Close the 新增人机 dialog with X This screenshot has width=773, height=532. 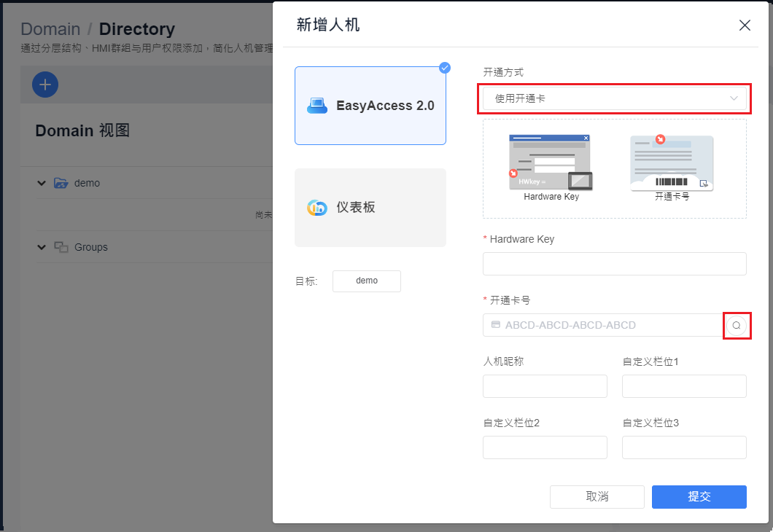click(x=745, y=25)
